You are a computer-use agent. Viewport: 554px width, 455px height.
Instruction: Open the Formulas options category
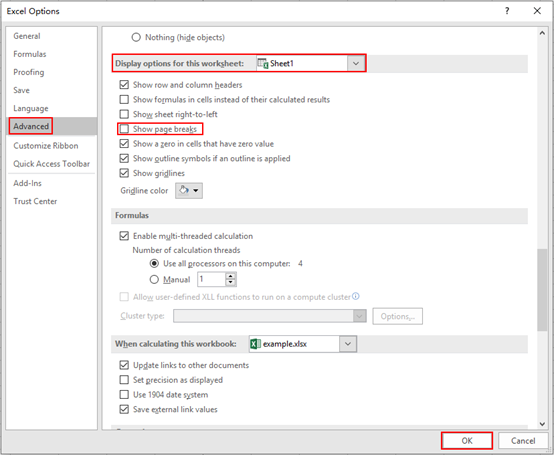(x=30, y=54)
